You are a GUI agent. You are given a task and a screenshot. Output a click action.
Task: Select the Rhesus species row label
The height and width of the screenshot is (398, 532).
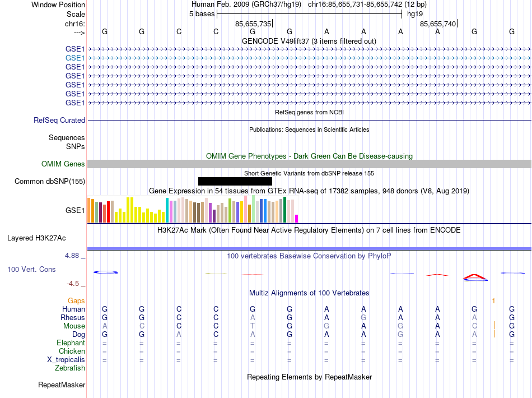[x=73, y=317]
